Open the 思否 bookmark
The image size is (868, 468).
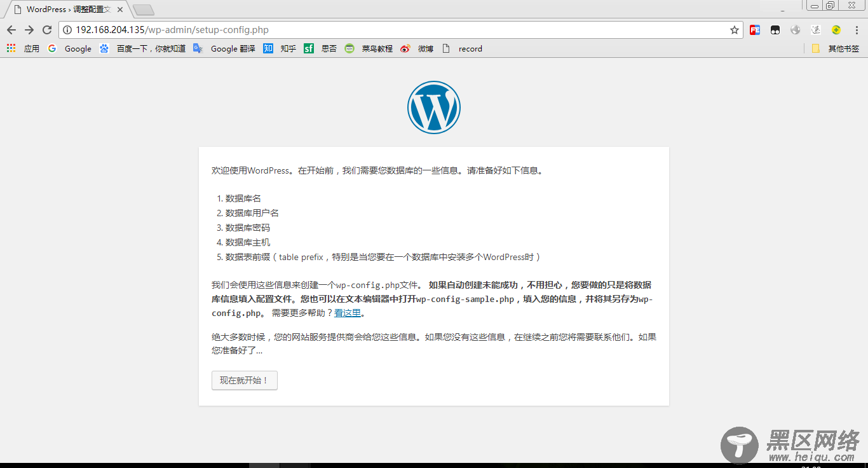pos(320,48)
